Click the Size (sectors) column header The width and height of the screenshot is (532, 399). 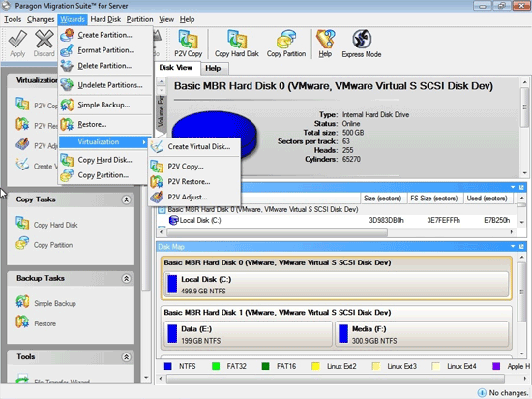(x=383, y=199)
